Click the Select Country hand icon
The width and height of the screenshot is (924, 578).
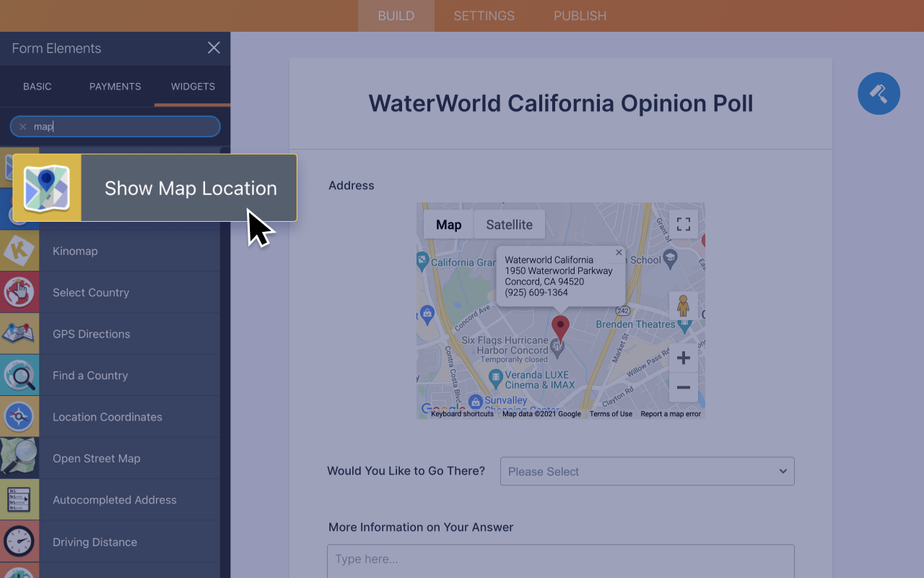coord(19,292)
